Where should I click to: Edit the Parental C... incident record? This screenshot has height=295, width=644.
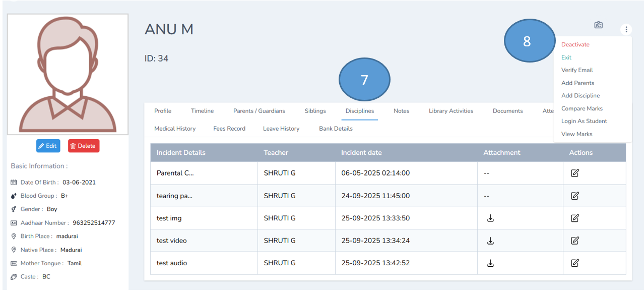[574, 172]
